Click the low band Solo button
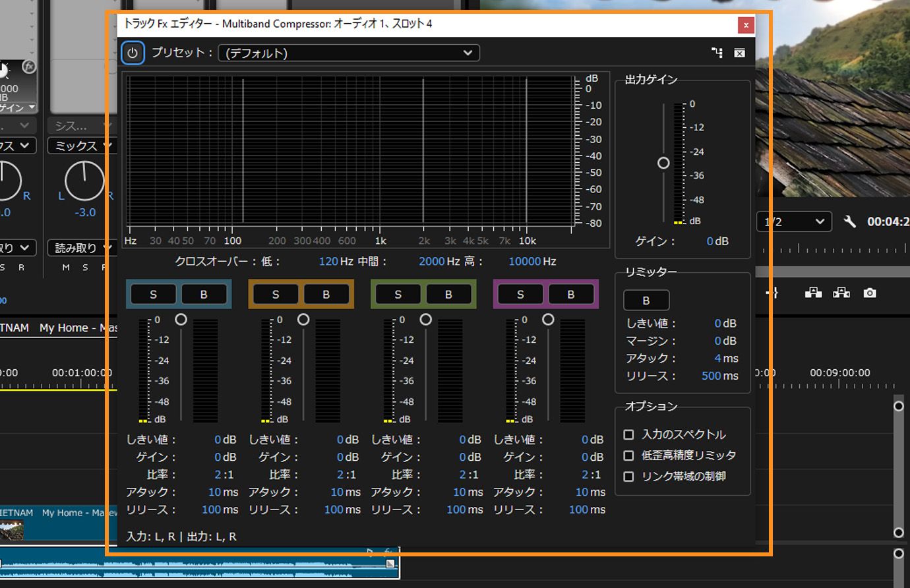The image size is (910, 588). 153,294
